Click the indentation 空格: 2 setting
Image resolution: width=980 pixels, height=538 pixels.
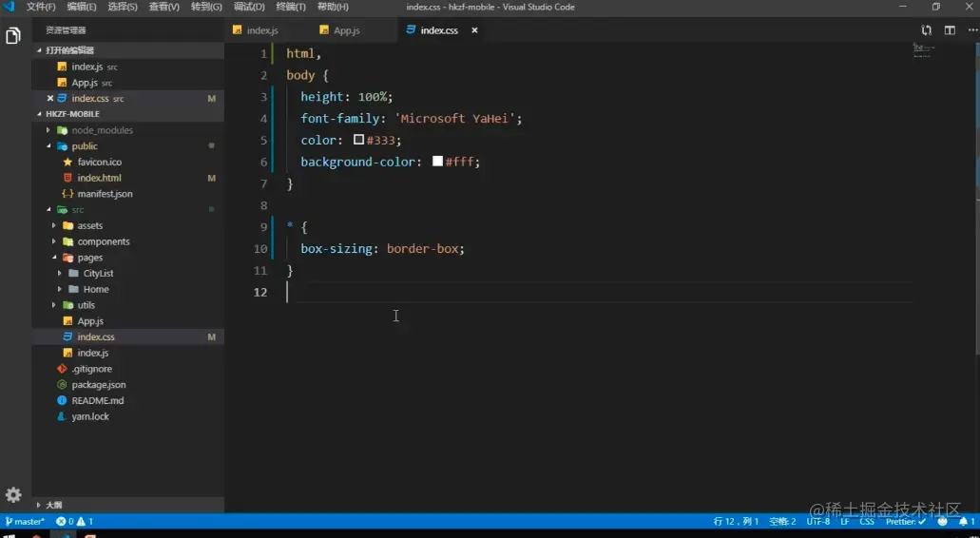(x=782, y=521)
